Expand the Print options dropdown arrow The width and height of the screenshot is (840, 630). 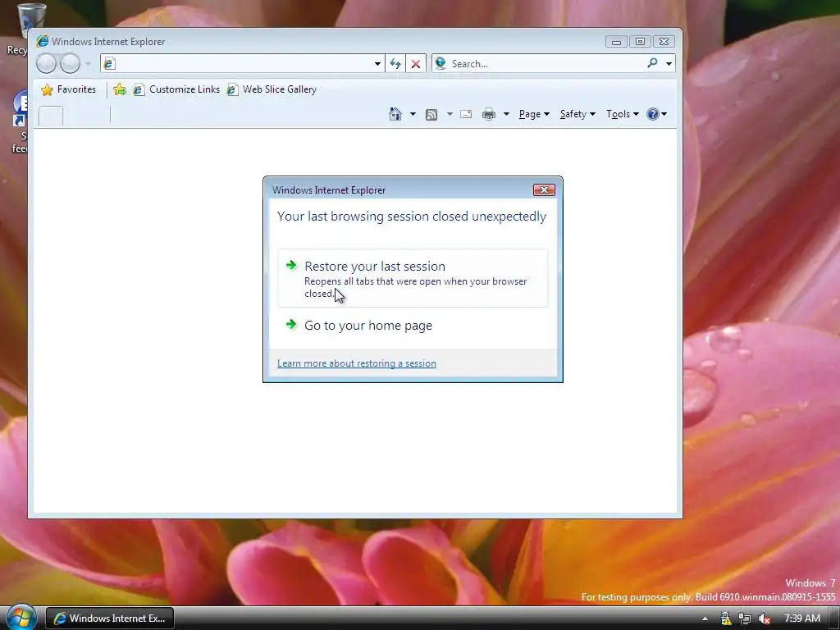click(x=505, y=114)
